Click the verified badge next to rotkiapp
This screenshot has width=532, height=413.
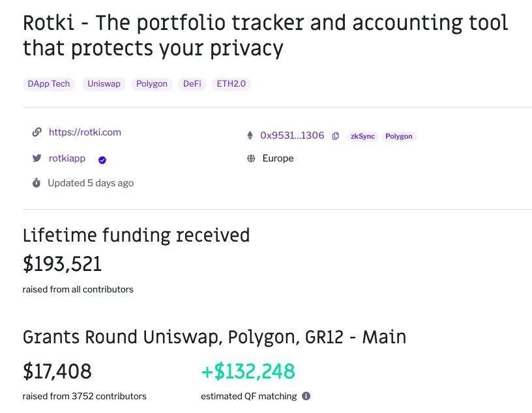102,160
